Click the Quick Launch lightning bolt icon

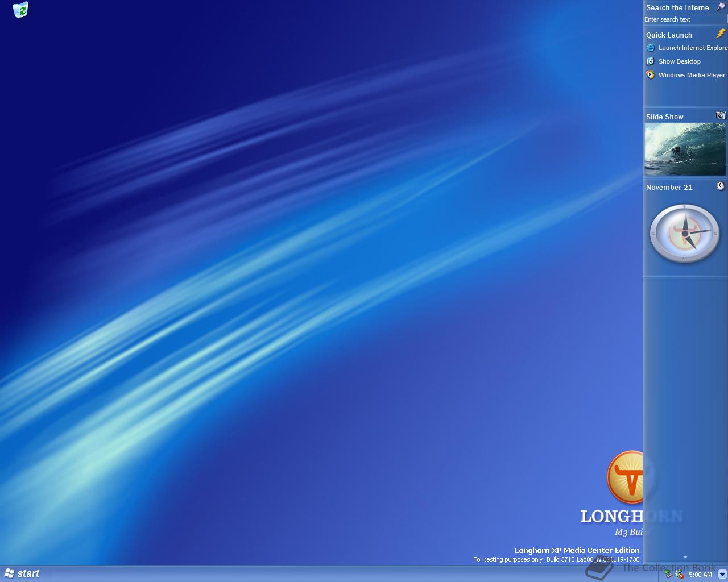pyautogui.click(x=721, y=34)
